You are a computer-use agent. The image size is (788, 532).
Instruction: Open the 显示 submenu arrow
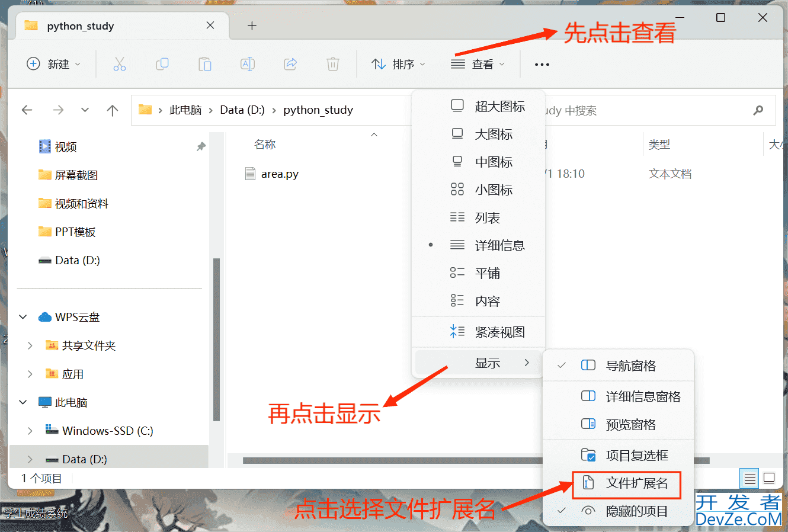pyautogui.click(x=527, y=363)
